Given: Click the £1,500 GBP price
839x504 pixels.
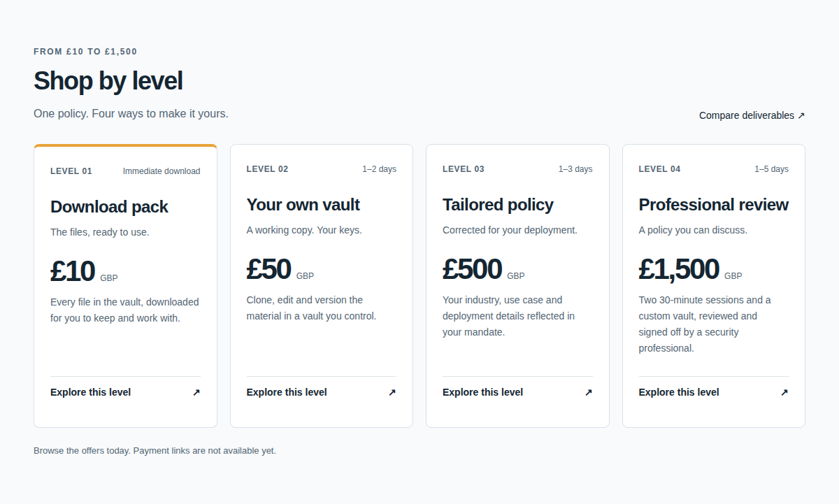Looking at the screenshot, I should (x=691, y=269).
